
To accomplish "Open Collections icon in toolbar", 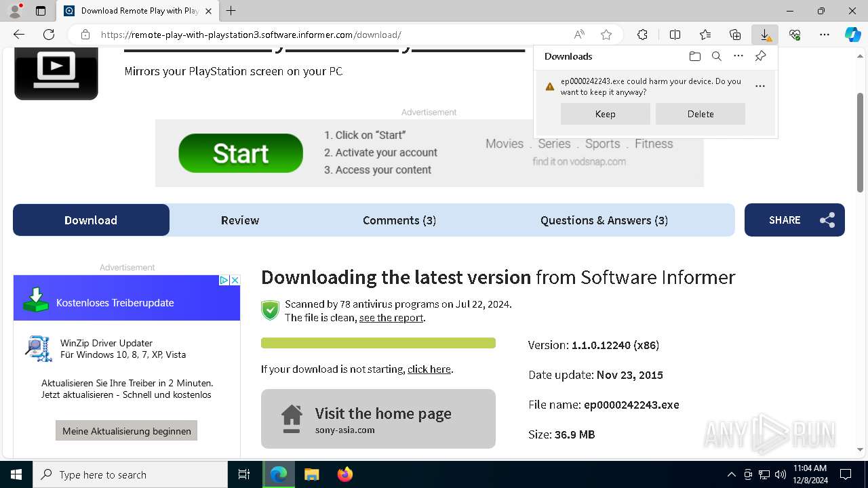I will click(735, 35).
